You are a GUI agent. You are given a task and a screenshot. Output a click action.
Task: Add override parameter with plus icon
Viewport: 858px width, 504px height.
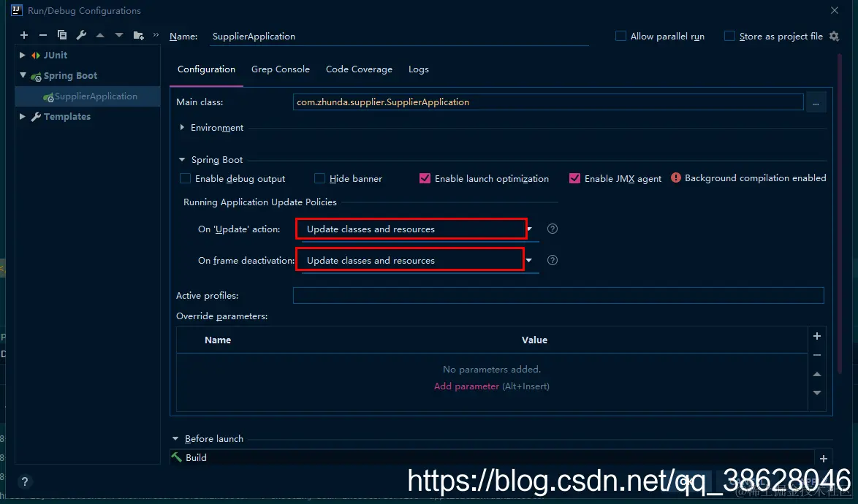coord(817,336)
